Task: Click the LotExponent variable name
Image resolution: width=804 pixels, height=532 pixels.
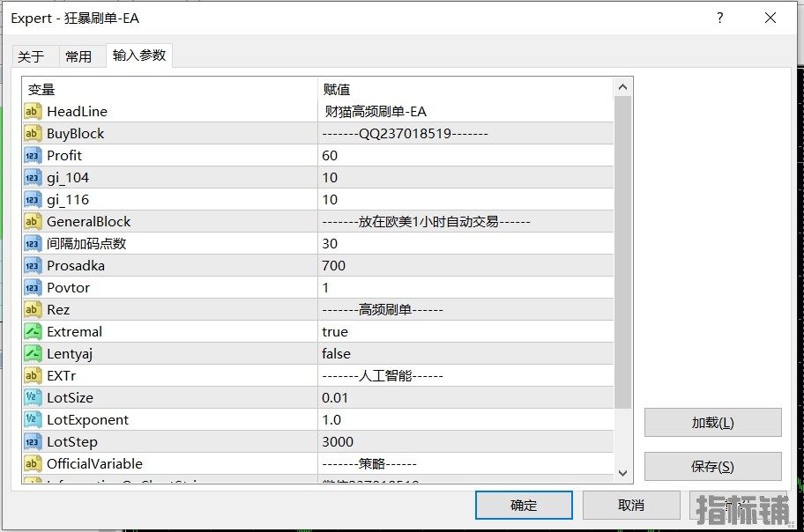Action: [87, 420]
